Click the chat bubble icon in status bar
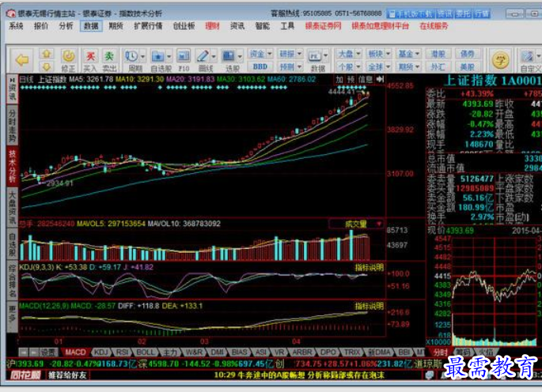Screen dimensions: 542x392 (x=430, y=375)
